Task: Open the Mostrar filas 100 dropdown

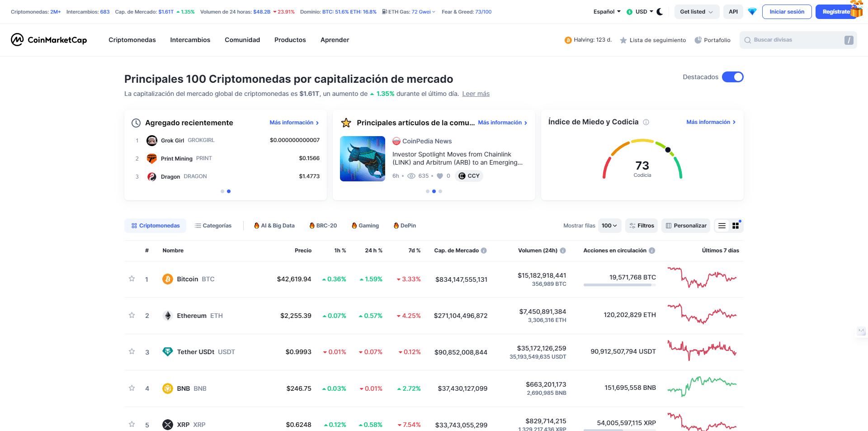Action: point(609,225)
